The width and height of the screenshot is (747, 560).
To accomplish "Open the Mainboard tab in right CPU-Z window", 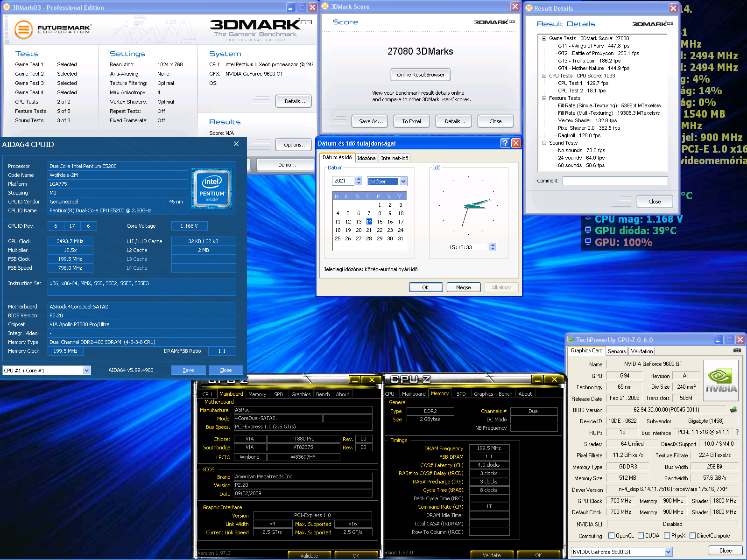I will tap(414, 394).
